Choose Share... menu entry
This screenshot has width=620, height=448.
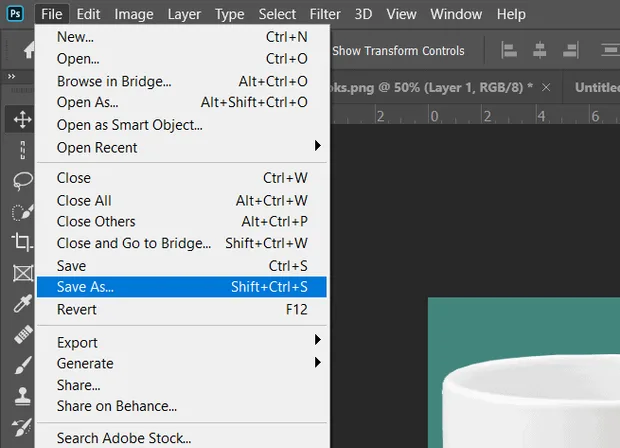coord(182,385)
